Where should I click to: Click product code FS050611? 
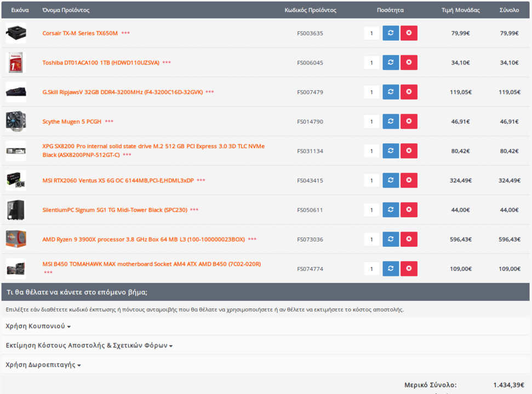coord(310,210)
